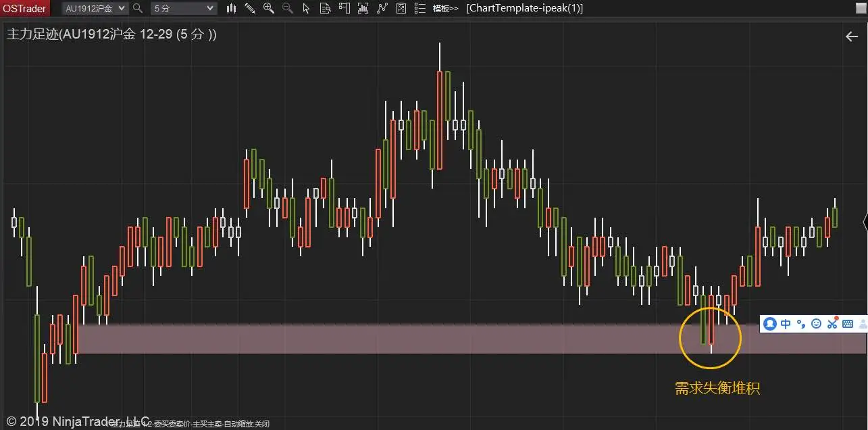Click the properties list icon
This screenshot has height=430, width=868.
[420, 8]
